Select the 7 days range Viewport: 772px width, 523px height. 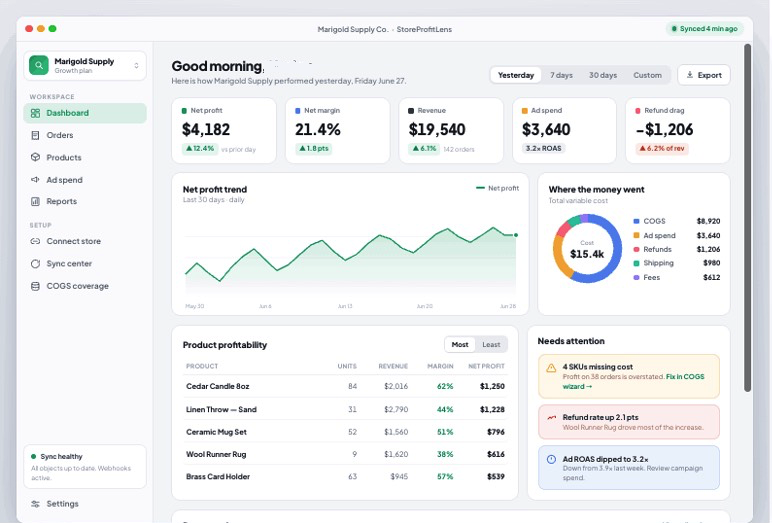tap(561, 75)
